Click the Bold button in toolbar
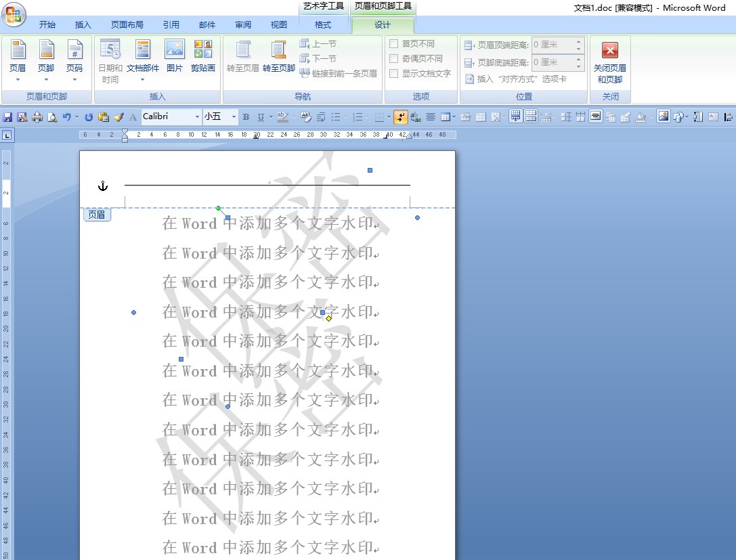This screenshot has height=560, width=736. coord(246,117)
